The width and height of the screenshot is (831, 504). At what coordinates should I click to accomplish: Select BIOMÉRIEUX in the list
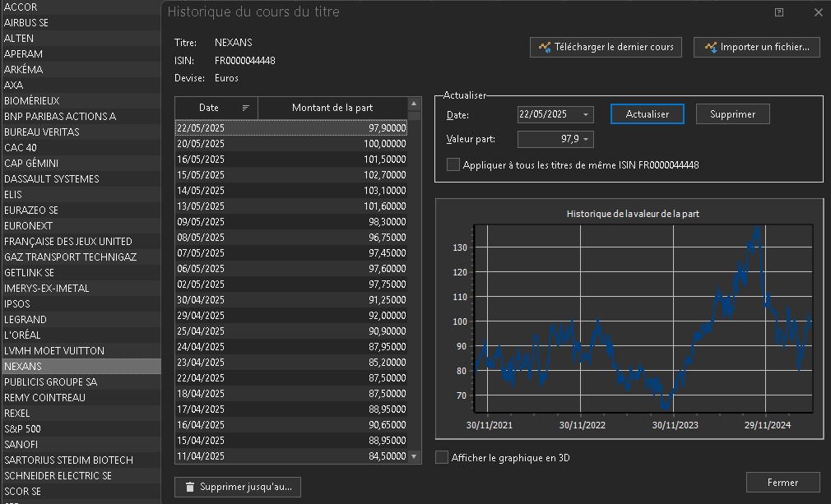[81, 100]
